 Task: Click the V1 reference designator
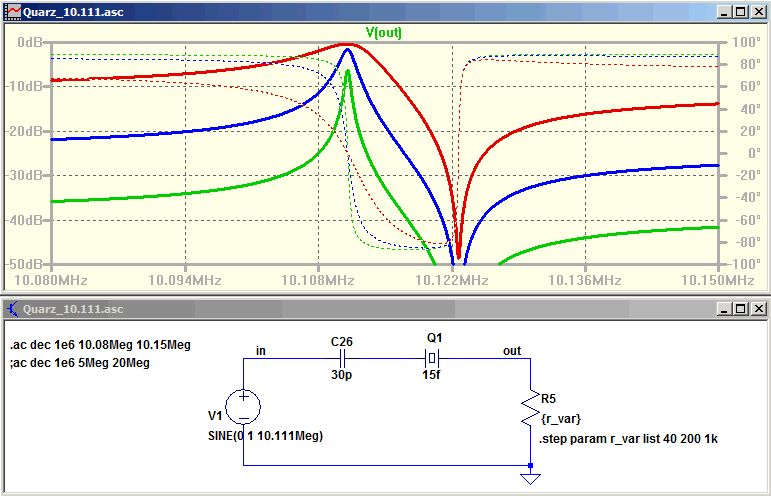click(215, 416)
